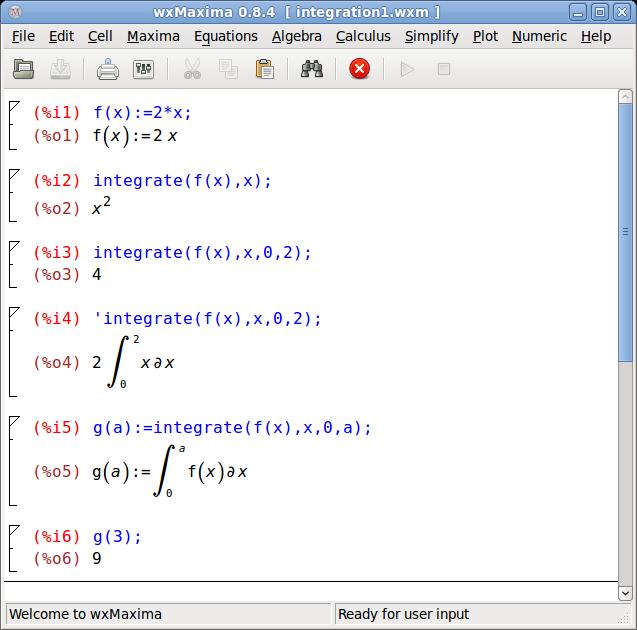Click the Save document toolbar icon
The height and width of the screenshot is (630, 637).
click(x=61, y=69)
